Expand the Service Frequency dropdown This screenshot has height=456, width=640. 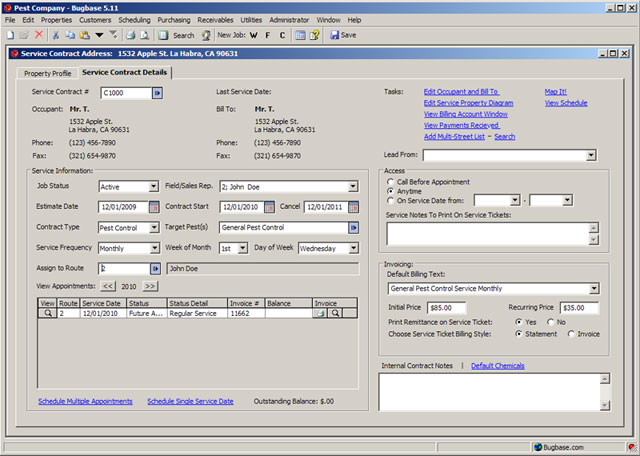(x=153, y=248)
